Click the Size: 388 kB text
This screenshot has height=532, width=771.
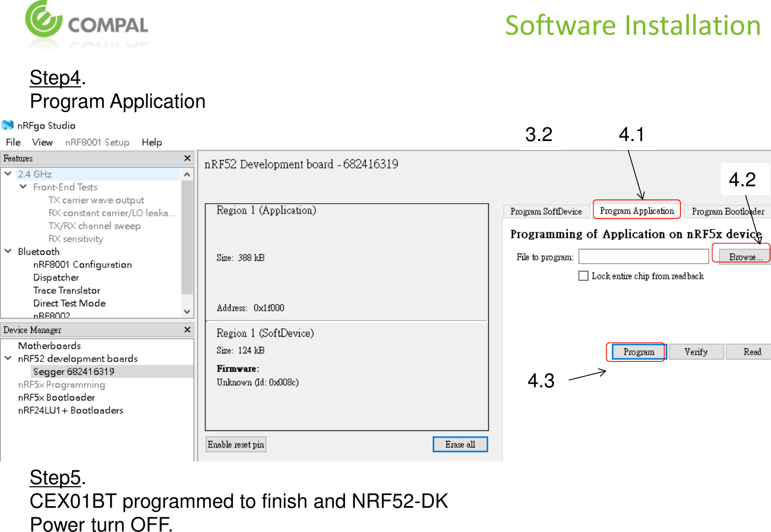pyautogui.click(x=241, y=258)
